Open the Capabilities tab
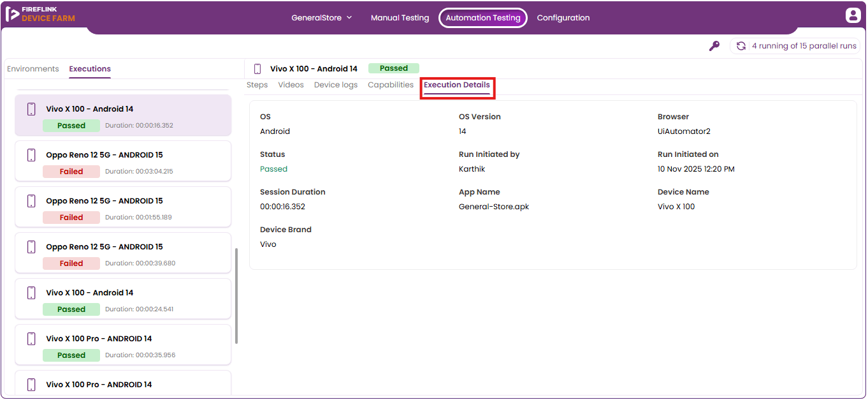 (391, 85)
